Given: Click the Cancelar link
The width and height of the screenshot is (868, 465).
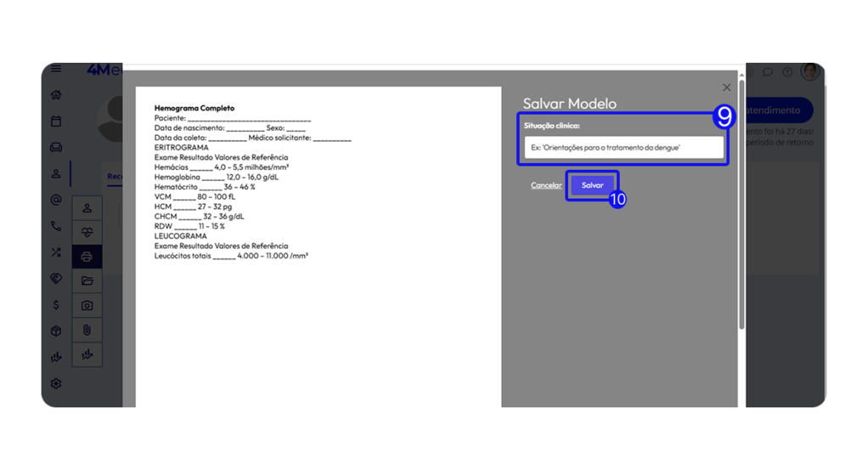Looking at the screenshot, I should [546, 185].
